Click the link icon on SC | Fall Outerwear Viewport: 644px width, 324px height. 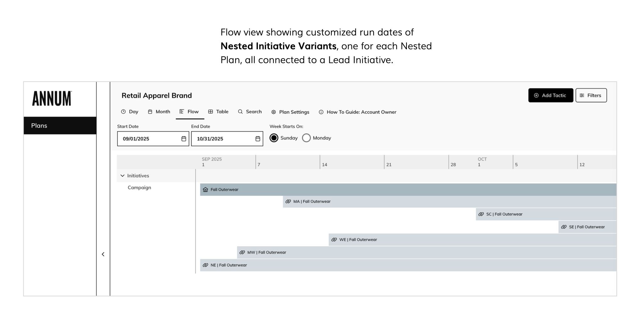[481, 214]
